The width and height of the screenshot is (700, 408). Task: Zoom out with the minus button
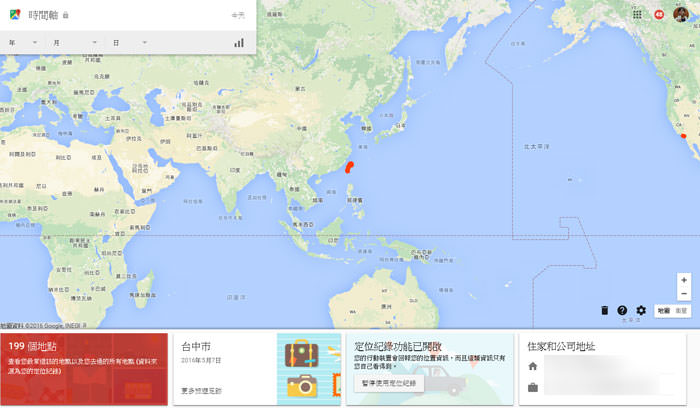coord(684,294)
